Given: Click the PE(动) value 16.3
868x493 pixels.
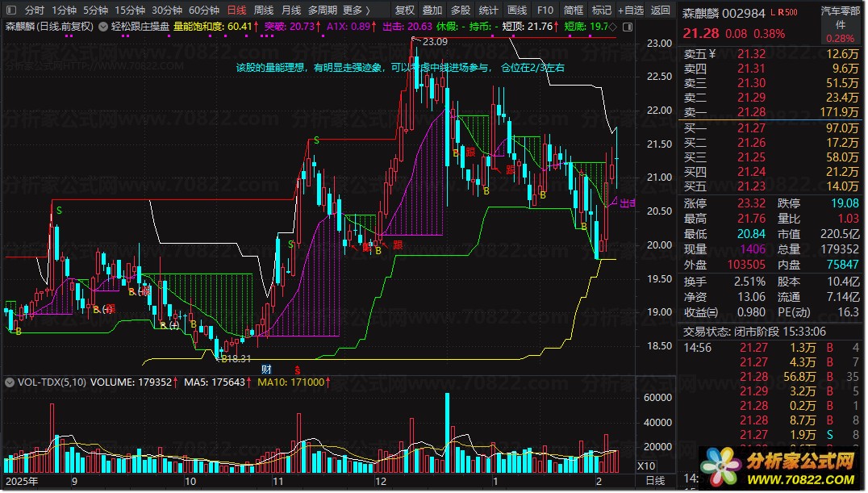Looking at the screenshot, I should pos(848,312).
